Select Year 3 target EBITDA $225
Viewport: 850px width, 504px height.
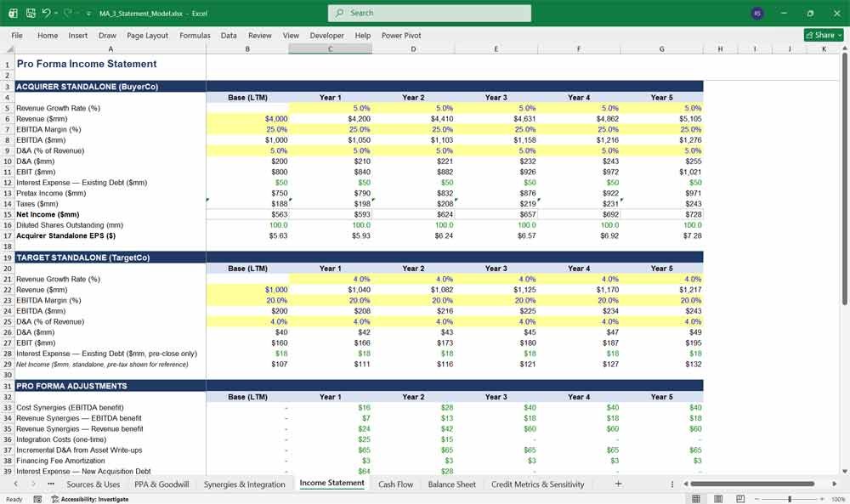tap(496, 311)
